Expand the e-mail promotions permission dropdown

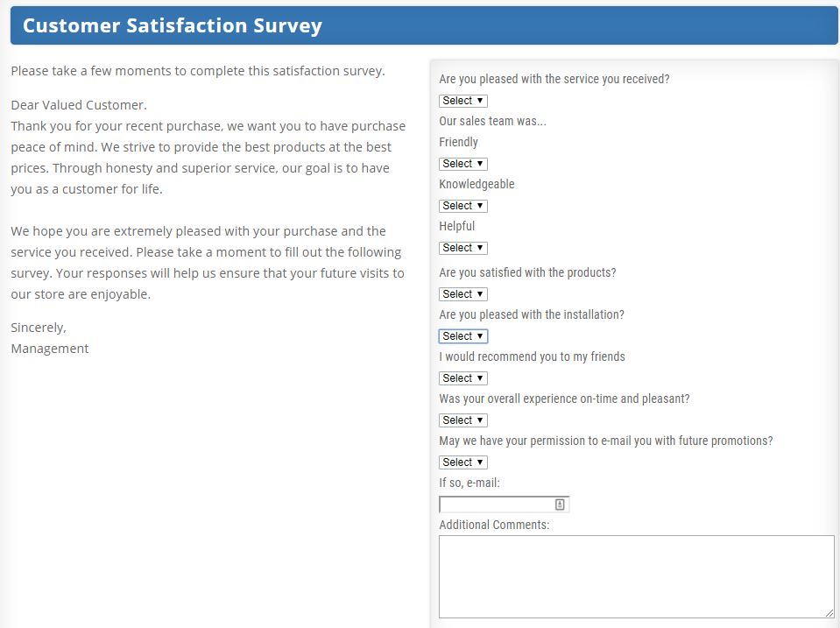(x=462, y=462)
